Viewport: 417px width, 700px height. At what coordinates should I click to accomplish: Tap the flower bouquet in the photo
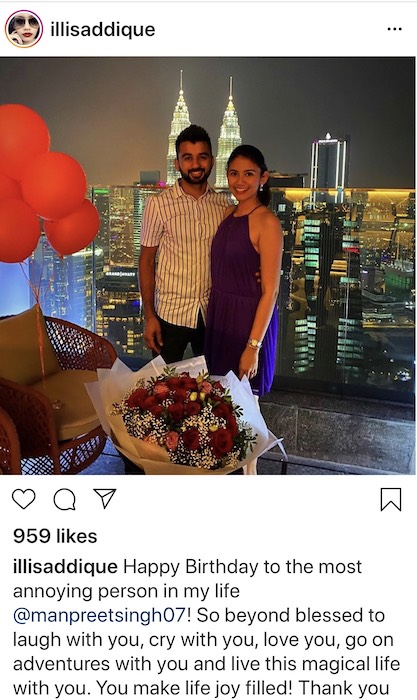[x=185, y=417]
